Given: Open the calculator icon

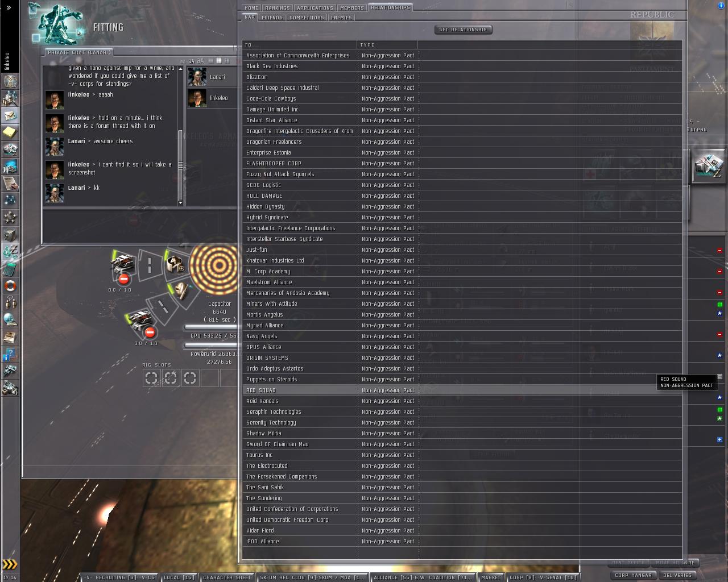Looking at the screenshot, I should (x=10, y=269).
